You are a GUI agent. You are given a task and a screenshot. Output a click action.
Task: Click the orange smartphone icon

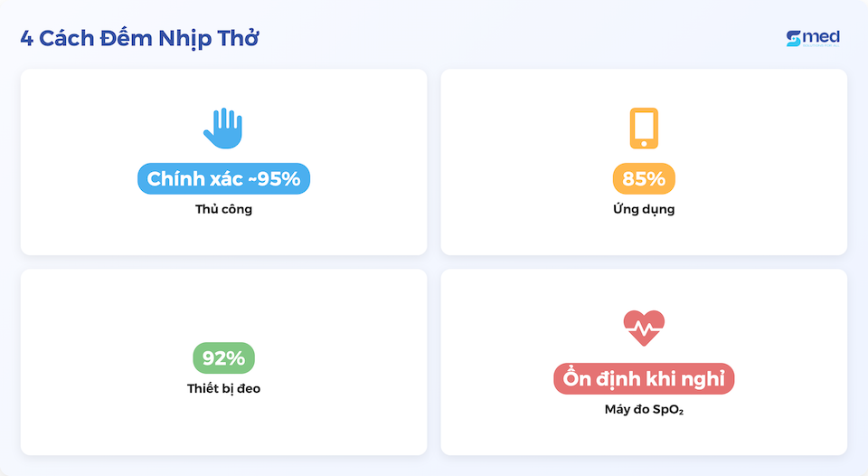click(644, 128)
